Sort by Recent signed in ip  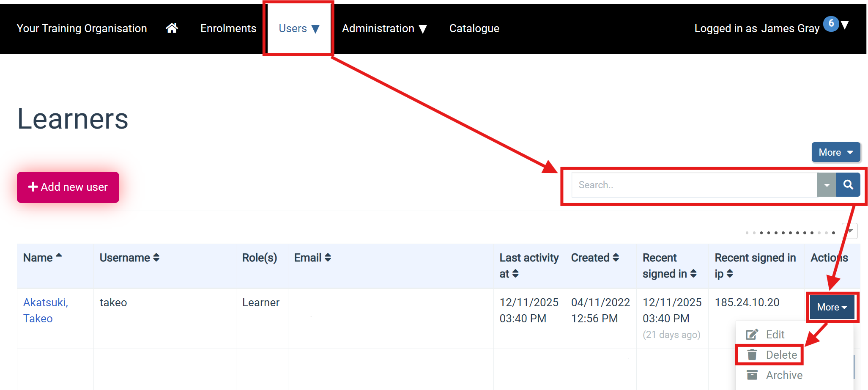pyautogui.click(x=755, y=266)
